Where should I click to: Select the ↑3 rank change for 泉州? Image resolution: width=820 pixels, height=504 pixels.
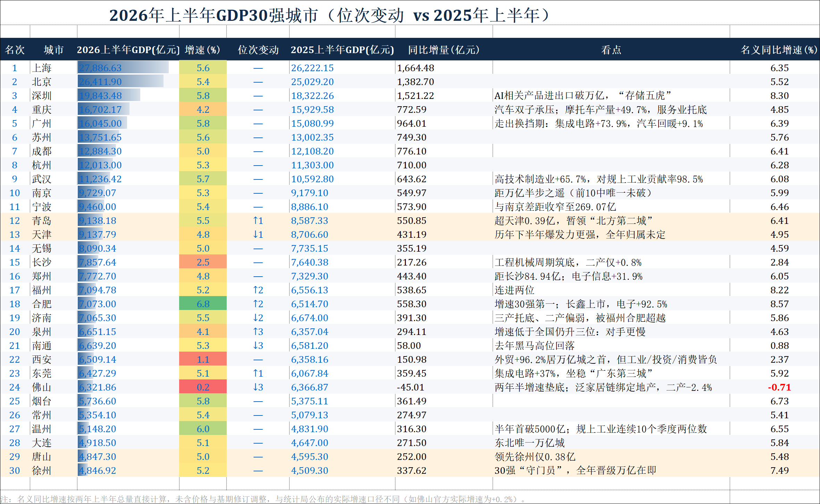point(258,331)
